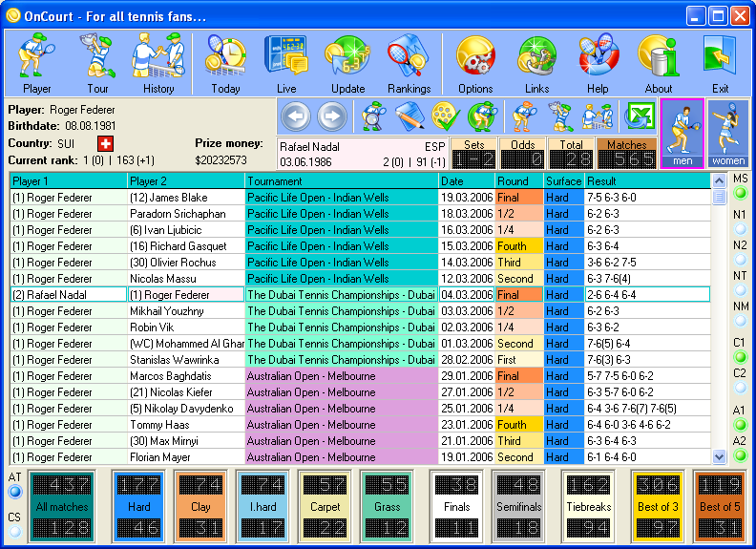
Task: Open Options with the gears ball icon
Action: 475,63
